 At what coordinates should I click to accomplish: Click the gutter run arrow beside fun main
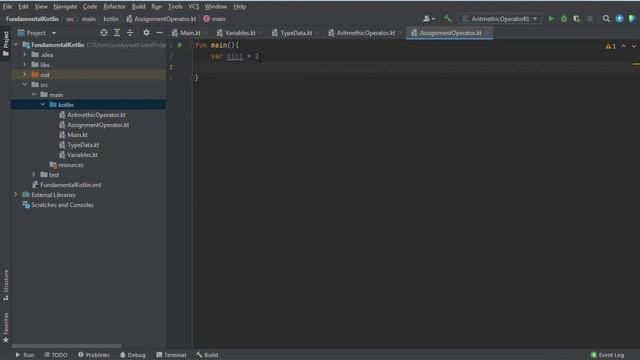tap(180, 45)
